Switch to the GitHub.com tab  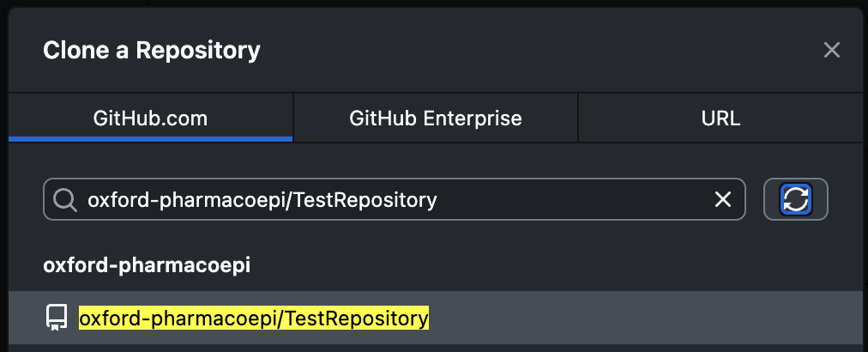(150, 118)
